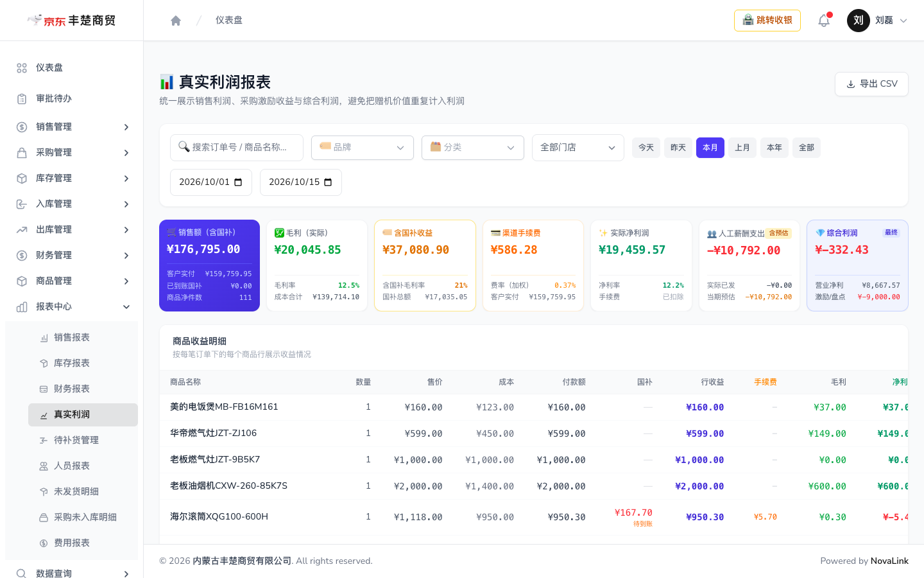Click the 出库管理 trend icon

point(22,230)
